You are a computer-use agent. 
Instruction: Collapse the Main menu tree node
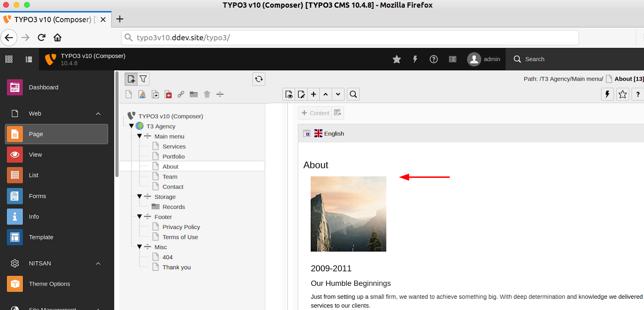(140, 136)
